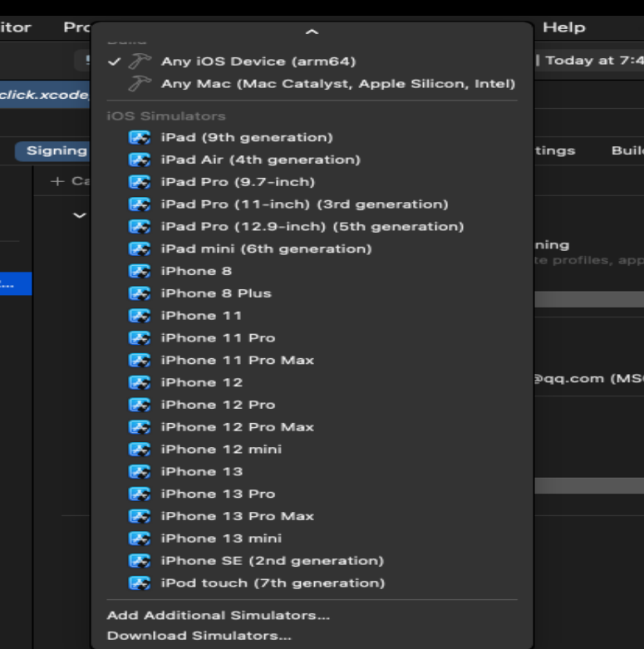Switch to the Signing & Capabilities tab
Viewport: 644px width, 649px height.
pyautogui.click(x=52, y=151)
